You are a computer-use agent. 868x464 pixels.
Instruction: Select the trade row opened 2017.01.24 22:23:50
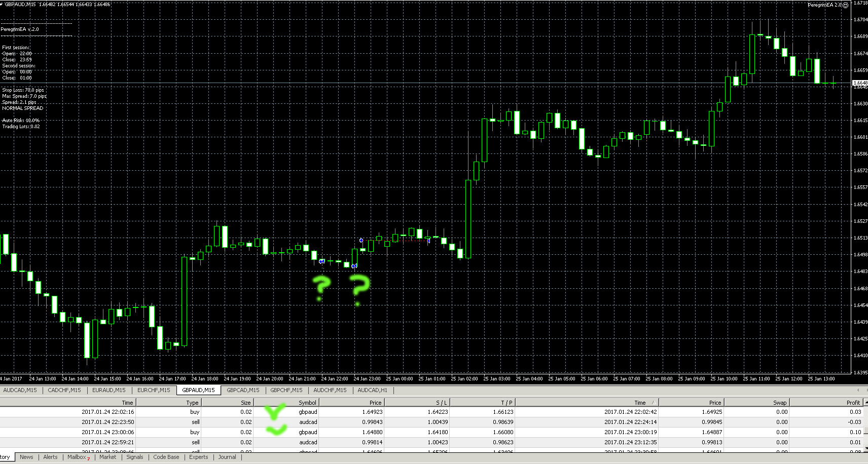coord(431,422)
